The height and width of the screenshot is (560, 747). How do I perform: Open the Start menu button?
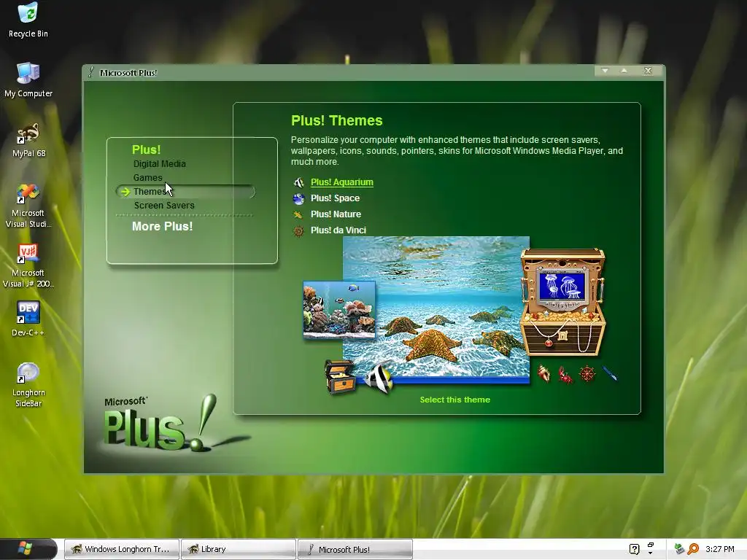click(x=28, y=548)
